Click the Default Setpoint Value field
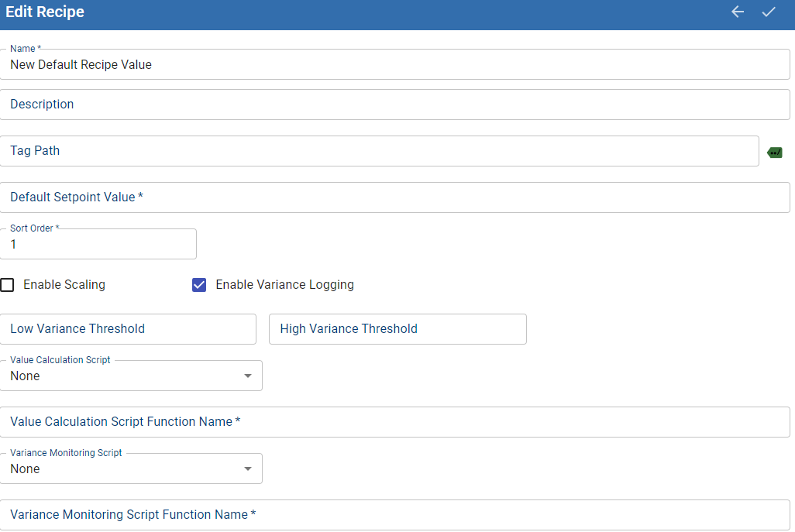The width and height of the screenshot is (795, 532). tap(394, 197)
